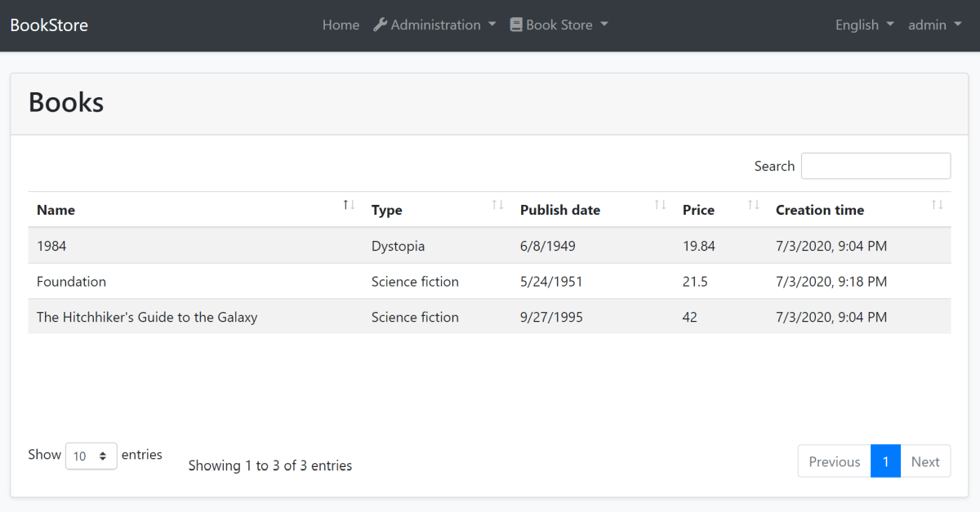Open the Book Store menu
Screen dimensions: 980x512
pyautogui.click(x=559, y=24)
